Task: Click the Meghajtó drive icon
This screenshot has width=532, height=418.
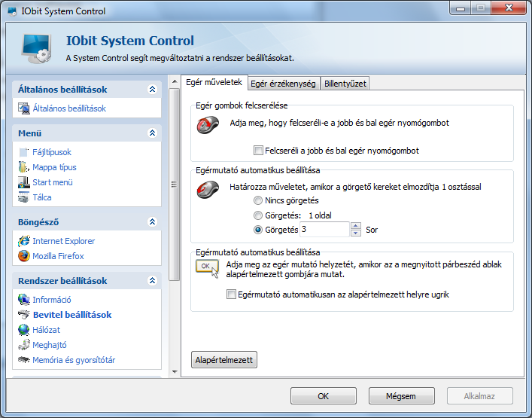Action: 24,345
